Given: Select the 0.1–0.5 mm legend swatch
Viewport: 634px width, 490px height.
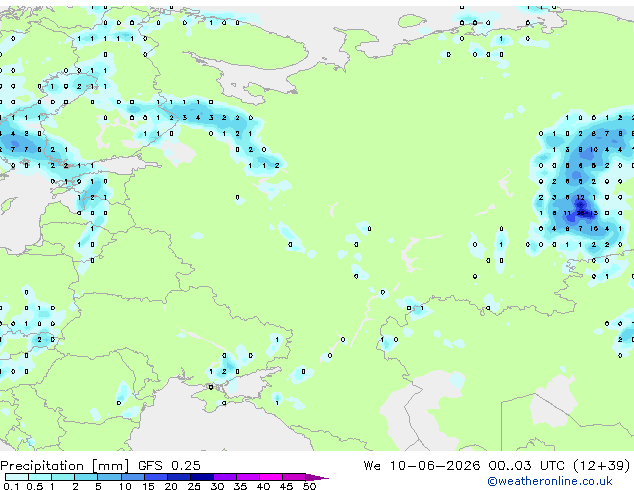Looking at the screenshot, I should (17, 477).
